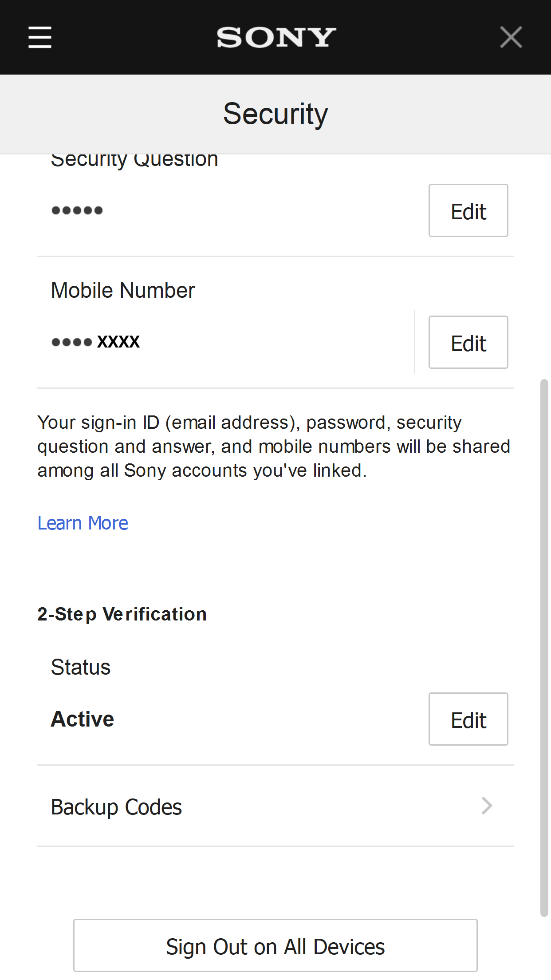The image size is (551, 980).
Task: Click the Active status text
Action: pyautogui.click(x=83, y=719)
